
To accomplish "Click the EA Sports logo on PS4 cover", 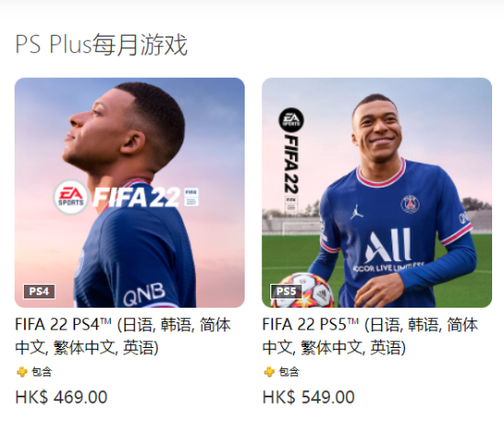I will point(71,197).
